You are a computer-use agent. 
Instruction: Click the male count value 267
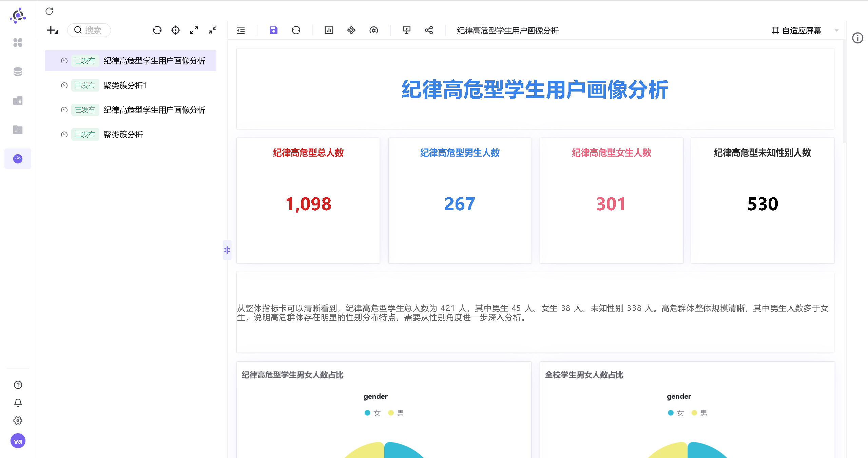[460, 204]
